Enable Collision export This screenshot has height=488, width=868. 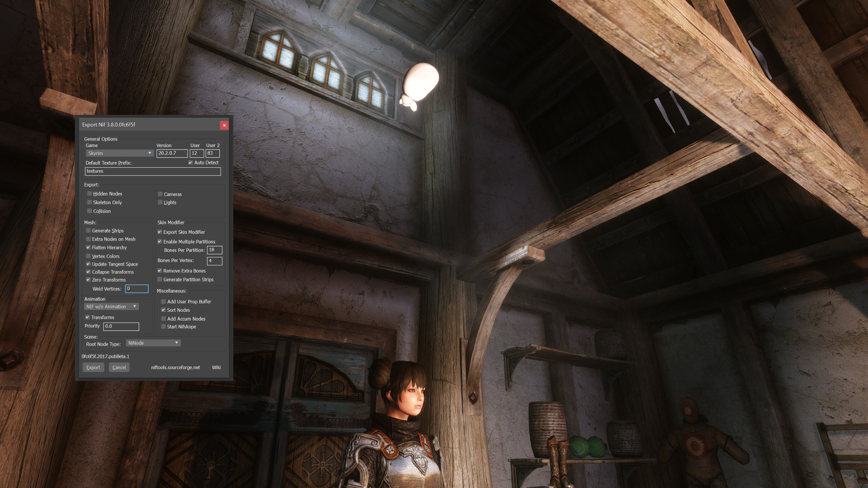coord(90,211)
